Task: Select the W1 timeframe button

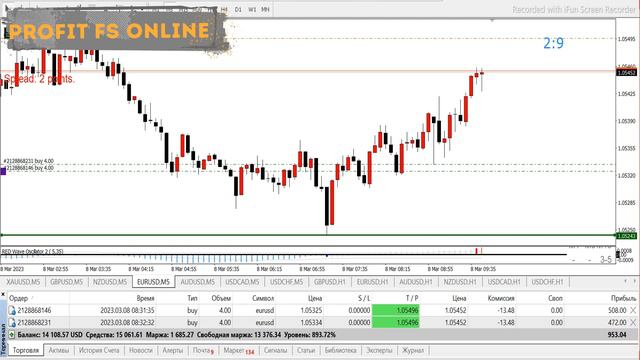Action: pyautogui.click(x=252, y=9)
